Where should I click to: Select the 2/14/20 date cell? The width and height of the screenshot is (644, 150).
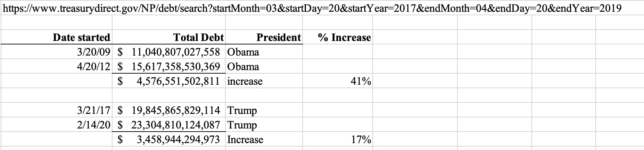tap(93, 125)
